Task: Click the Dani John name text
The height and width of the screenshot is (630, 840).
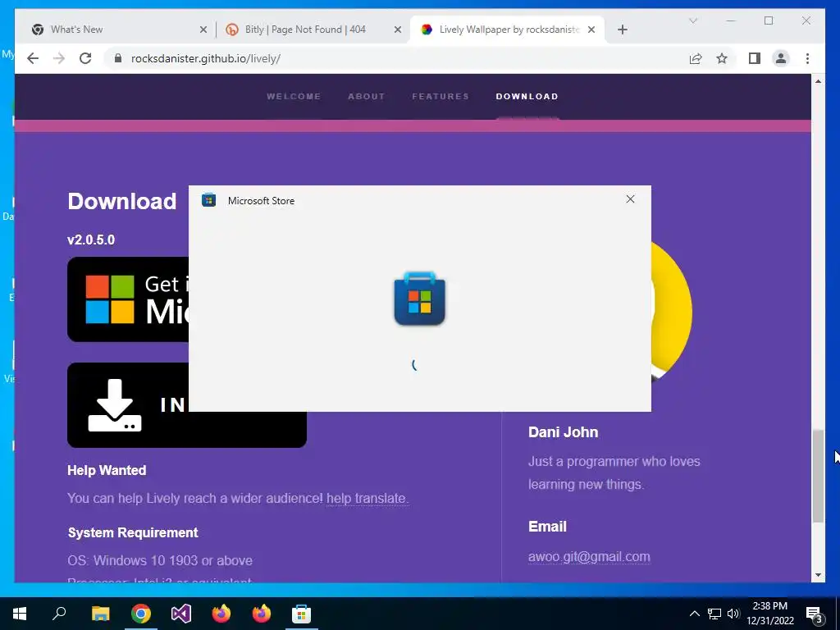Action: click(x=563, y=432)
